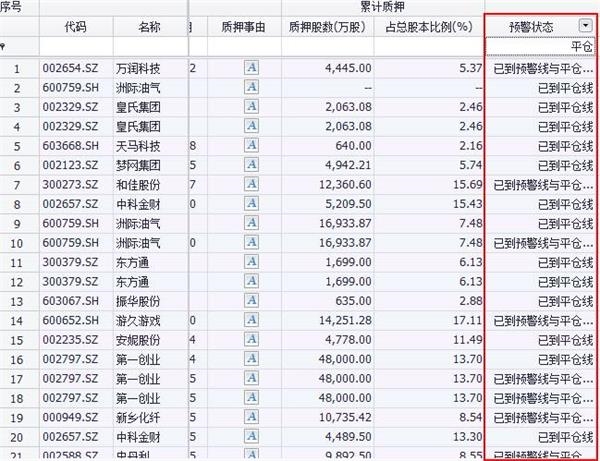
Task: Click the funnel filter icon below 序号
Action: click(x=4, y=47)
